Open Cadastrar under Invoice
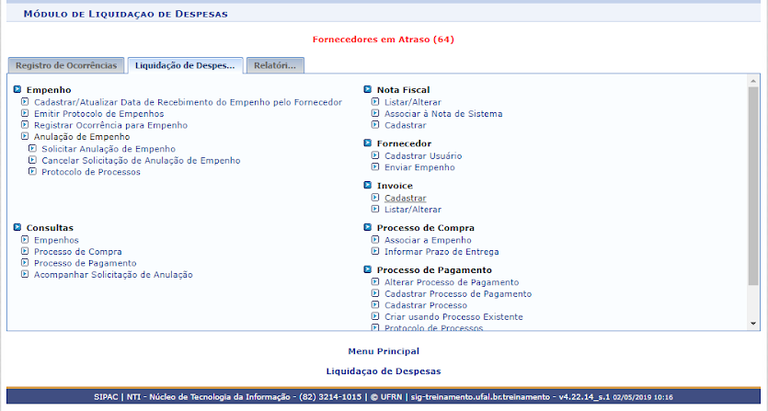The image size is (768, 411). 405,198
